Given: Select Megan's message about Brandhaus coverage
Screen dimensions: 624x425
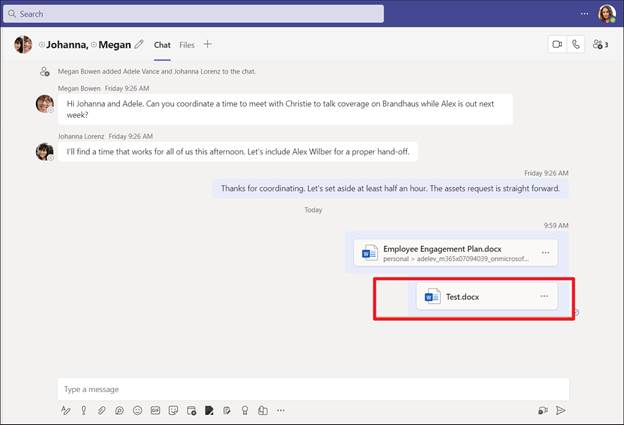Looking at the screenshot, I should pos(285,109).
